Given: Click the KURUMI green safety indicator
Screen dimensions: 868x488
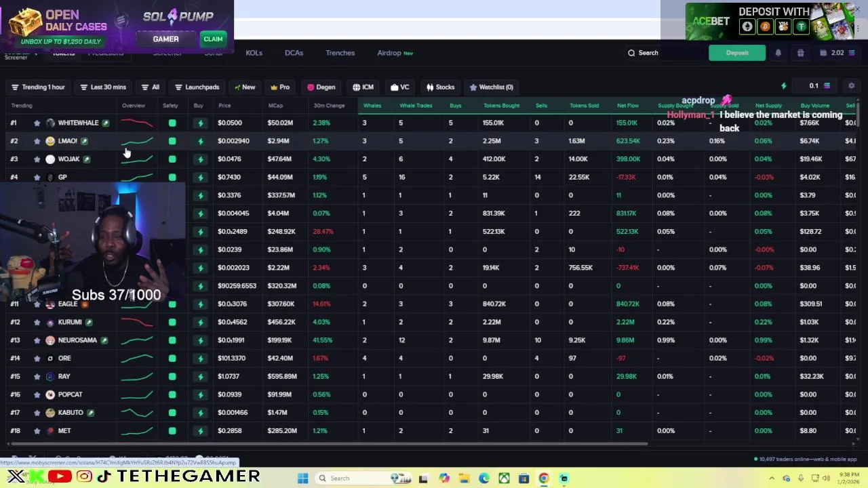Looking at the screenshot, I should [x=172, y=322].
